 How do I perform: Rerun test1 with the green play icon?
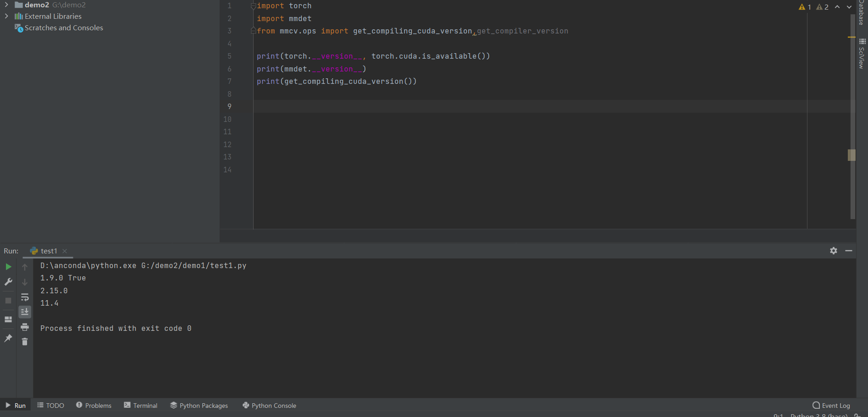(8, 267)
